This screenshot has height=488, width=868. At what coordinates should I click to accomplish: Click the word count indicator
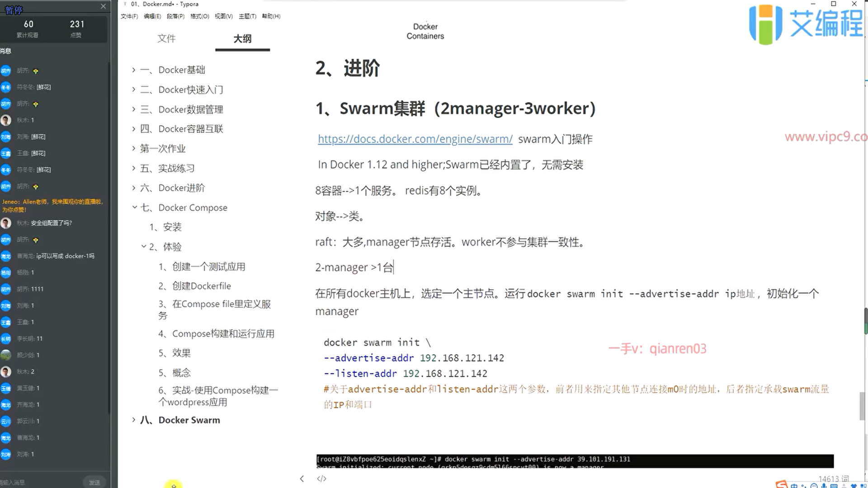pos(833,478)
